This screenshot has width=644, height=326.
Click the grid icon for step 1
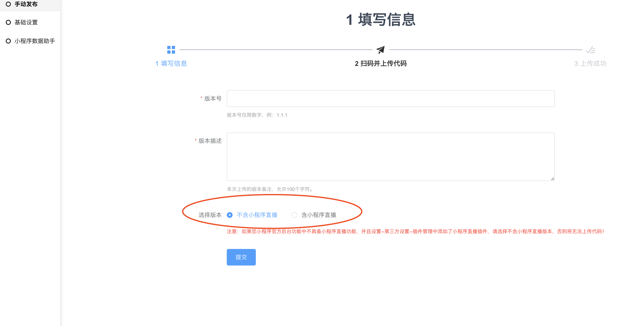tap(171, 50)
